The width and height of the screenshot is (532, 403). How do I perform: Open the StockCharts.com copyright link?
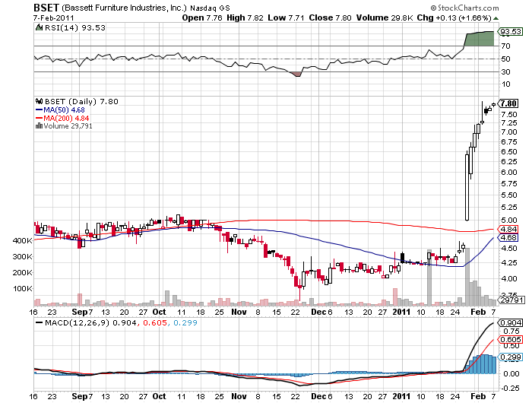coord(464,8)
